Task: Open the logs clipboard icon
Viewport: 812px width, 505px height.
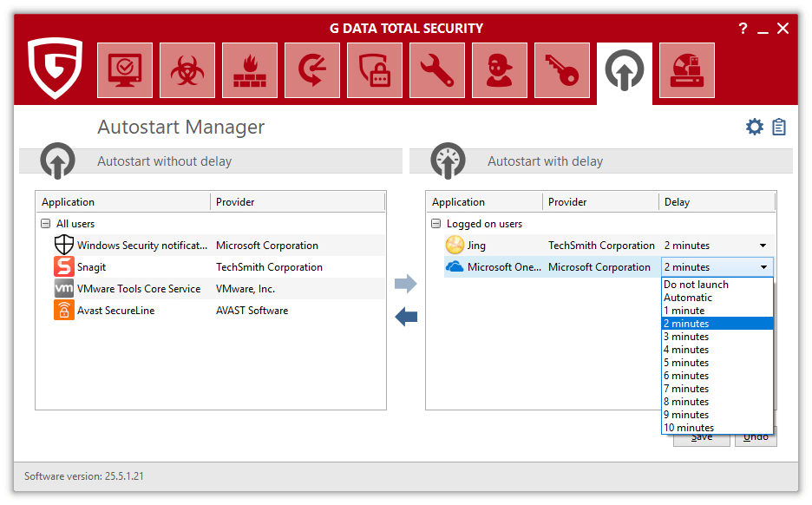Action: [x=779, y=127]
